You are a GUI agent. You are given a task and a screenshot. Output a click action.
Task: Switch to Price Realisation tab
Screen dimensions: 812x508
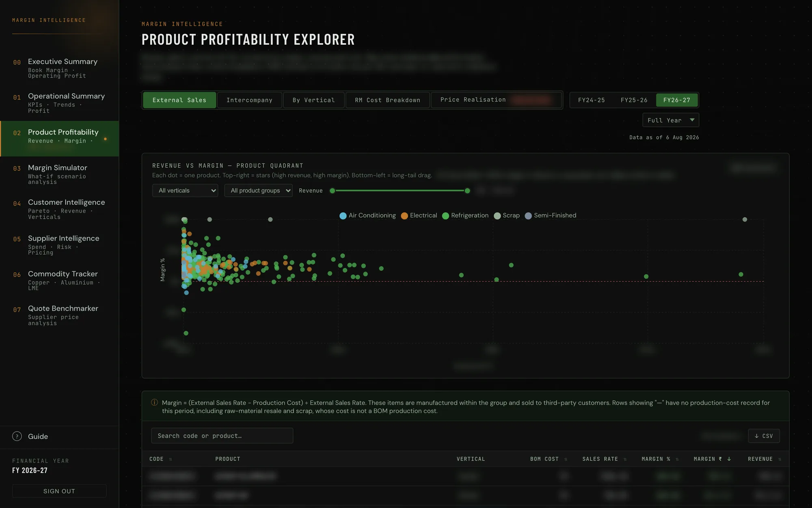[x=496, y=100]
